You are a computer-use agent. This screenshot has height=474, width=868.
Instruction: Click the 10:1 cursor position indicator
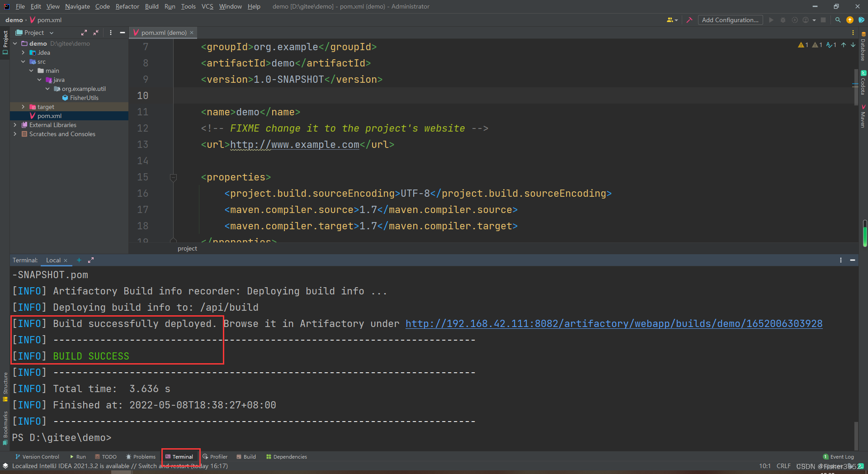765,466
